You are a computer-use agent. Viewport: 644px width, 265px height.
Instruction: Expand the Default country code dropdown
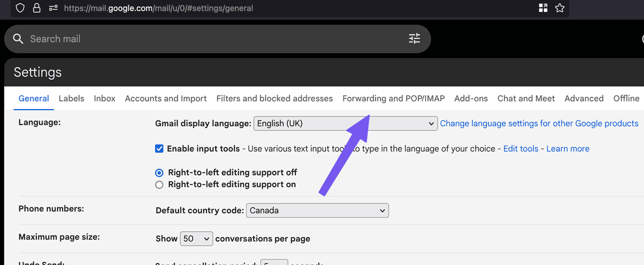click(x=317, y=211)
